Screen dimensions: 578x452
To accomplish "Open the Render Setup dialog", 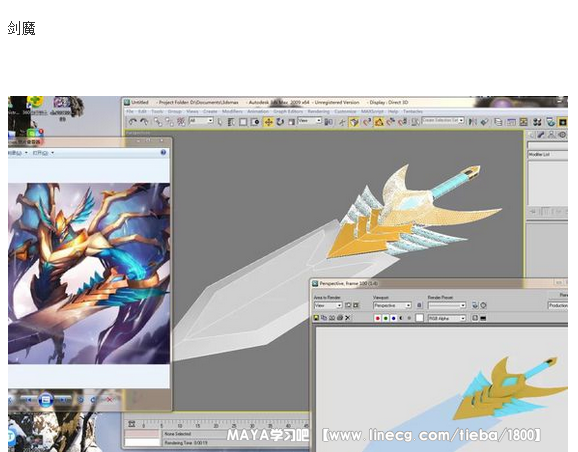I will [x=551, y=122].
